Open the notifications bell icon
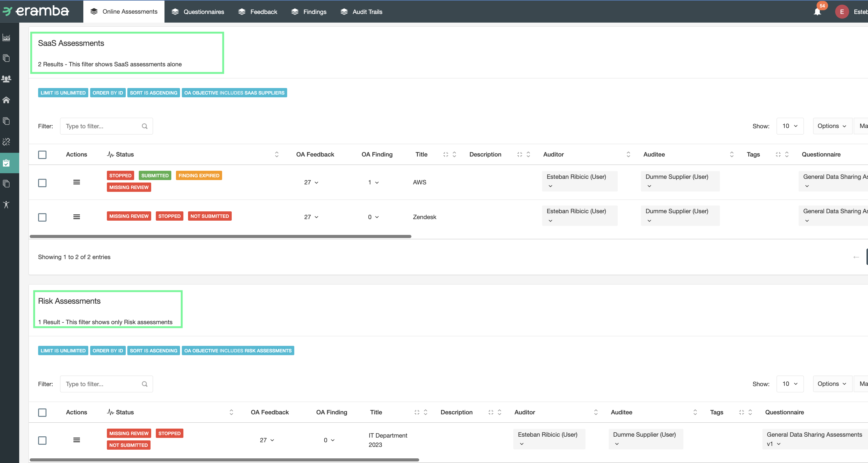The image size is (868, 463). tap(817, 12)
